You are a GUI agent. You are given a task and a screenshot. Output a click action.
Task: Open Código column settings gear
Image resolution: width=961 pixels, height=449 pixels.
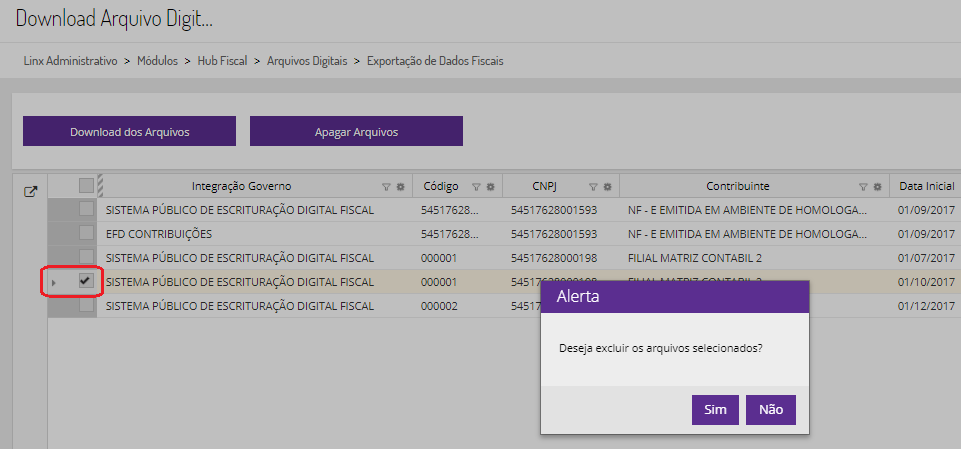[x=489, y=186]
